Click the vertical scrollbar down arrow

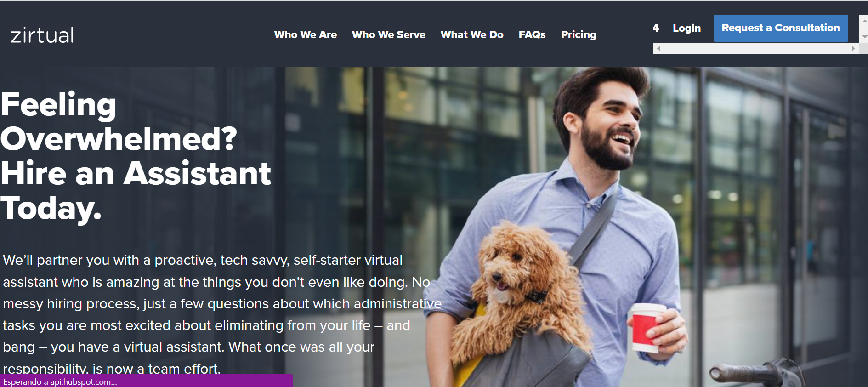click(864, 37)
